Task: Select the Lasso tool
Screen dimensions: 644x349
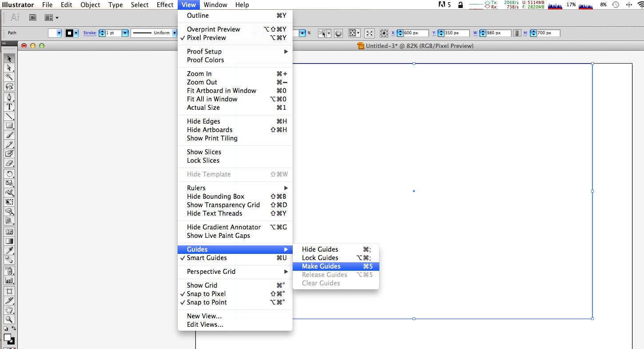Action: 9,86
